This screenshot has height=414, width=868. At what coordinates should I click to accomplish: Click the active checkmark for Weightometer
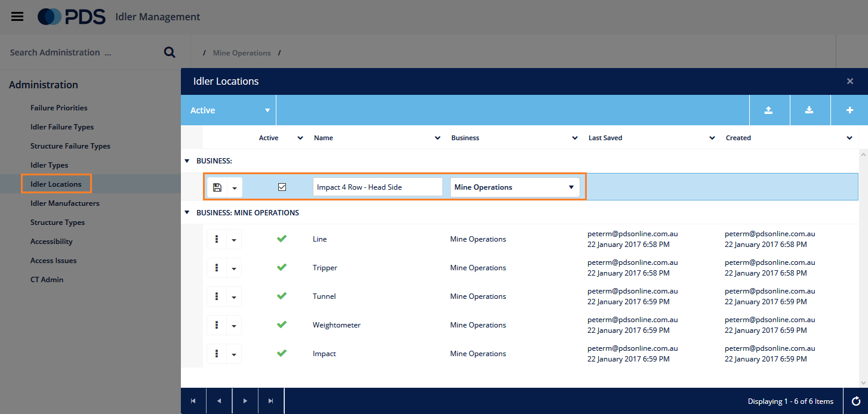point(282,325)
